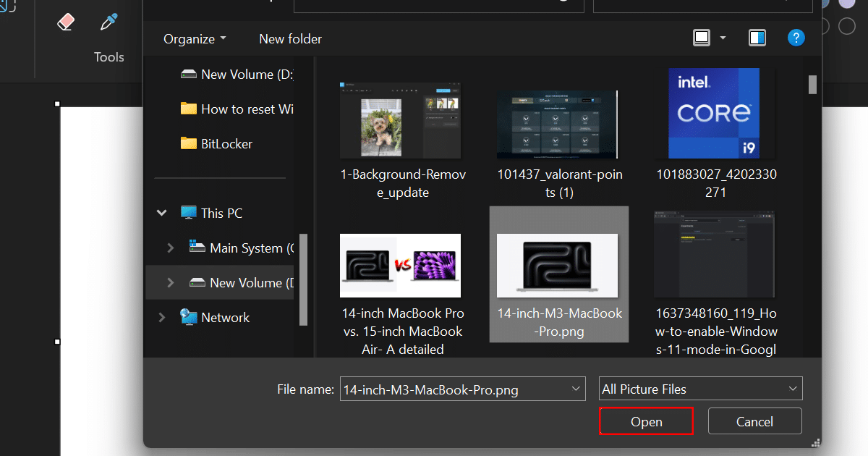Expand the Network tree node
This screenshot has width=868, height=456.
(161, 318)
